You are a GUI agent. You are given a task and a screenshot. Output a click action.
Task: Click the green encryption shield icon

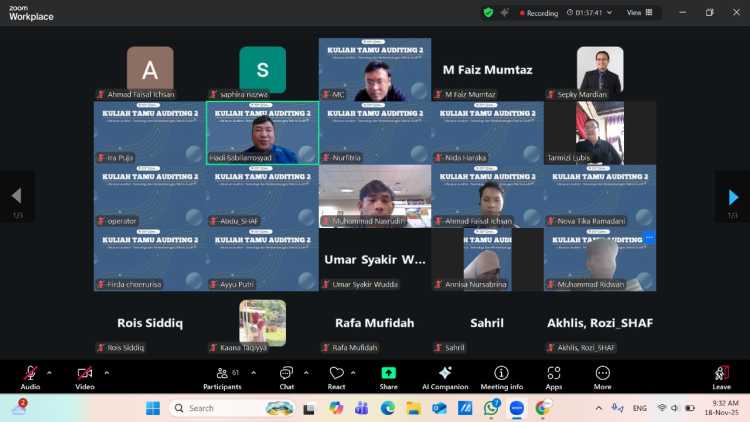point(488,13)
